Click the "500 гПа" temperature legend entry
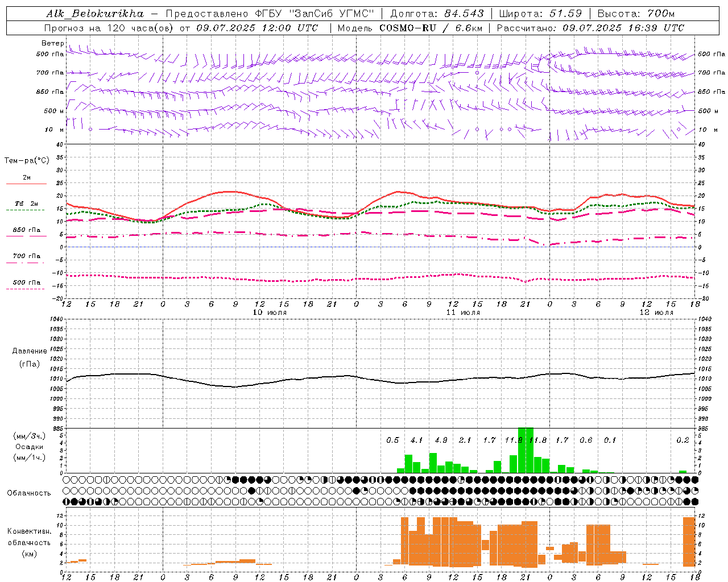 click(x=26, y=282)
